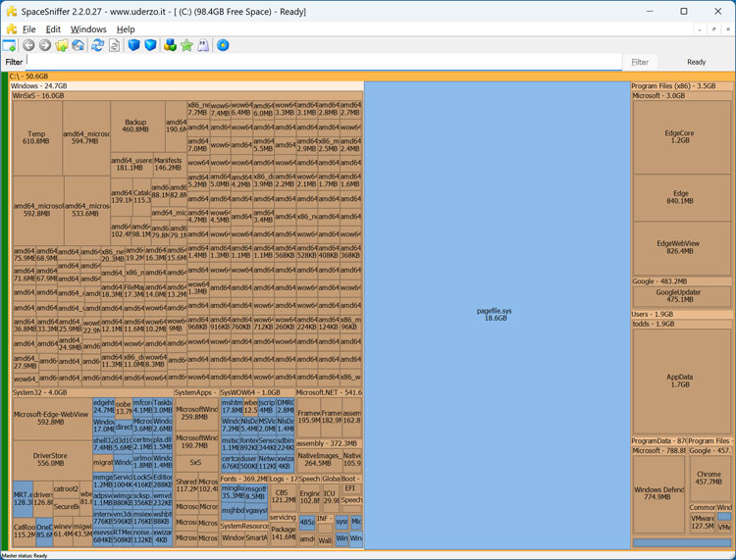Screen dimensions: 736x560
Task: Select the DriverStore 556.0MB folder block
Action: [50, 459]
